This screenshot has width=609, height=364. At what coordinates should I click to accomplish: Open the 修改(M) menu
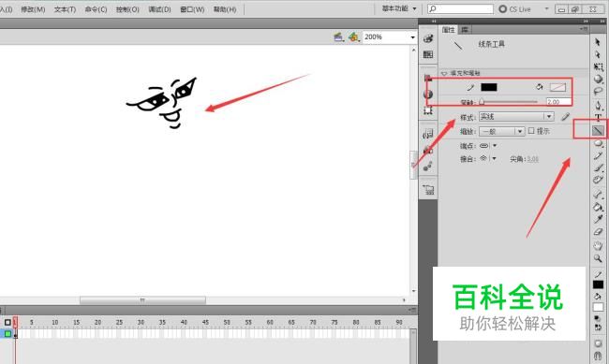click(x=33, y=9)
